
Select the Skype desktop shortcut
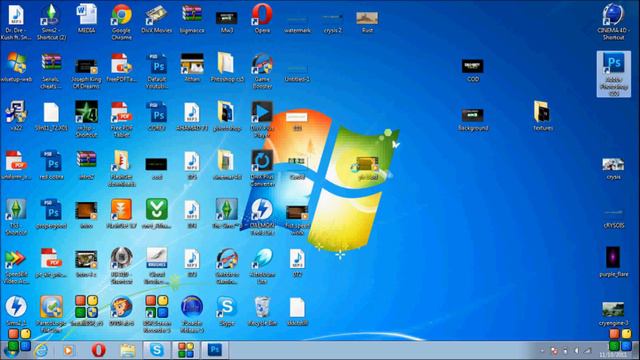pos(227,307)
